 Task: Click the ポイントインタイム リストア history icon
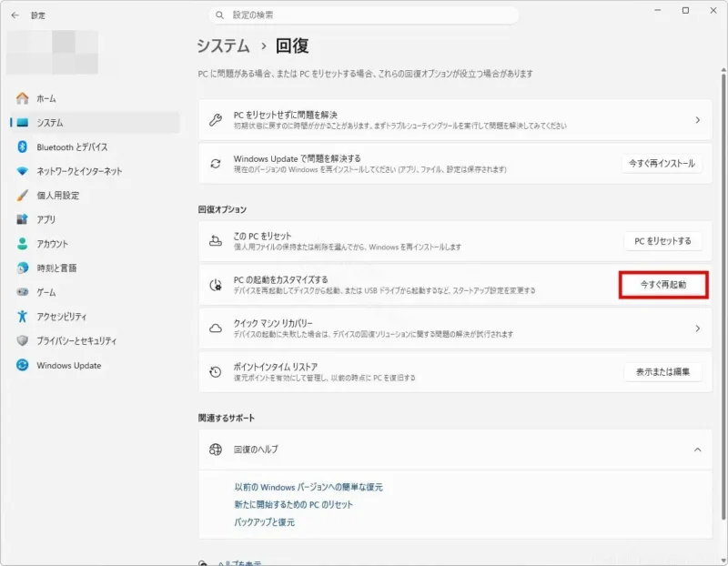(x=216, y=372)
